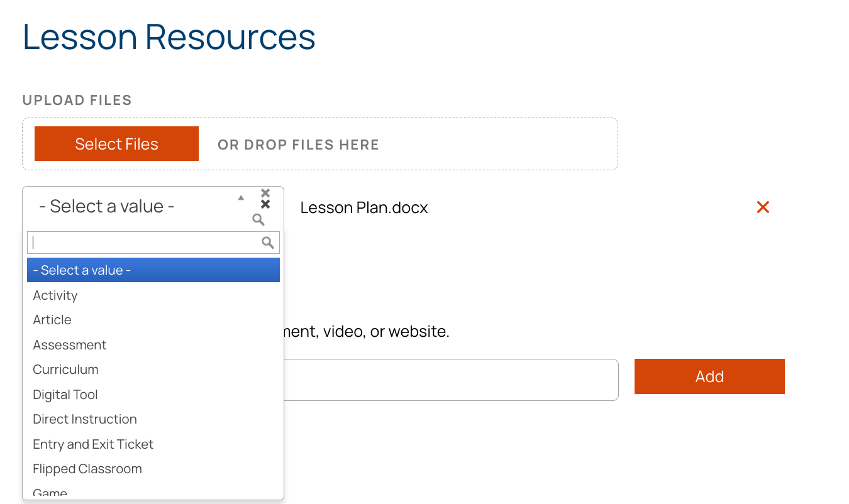849x504 pixels.
Task: Pick the Assessment option
Action: point(70,345)
